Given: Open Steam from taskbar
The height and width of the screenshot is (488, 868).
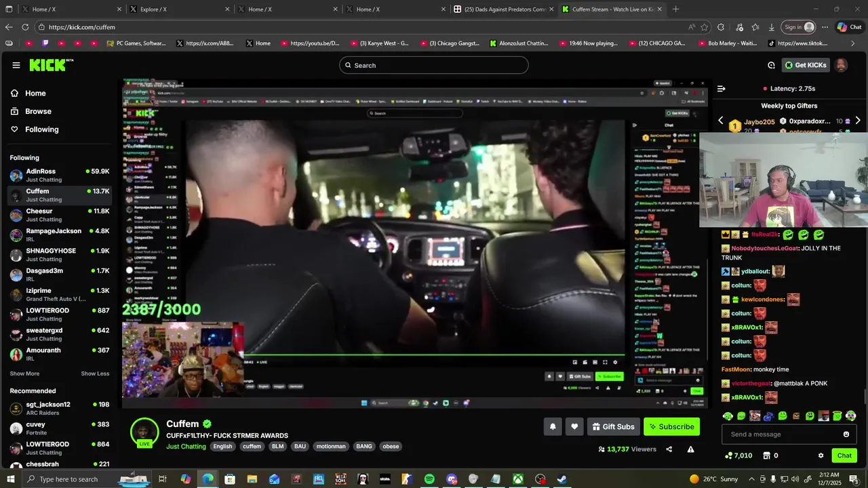Looking at the screenshot, I should pos(562,479).
